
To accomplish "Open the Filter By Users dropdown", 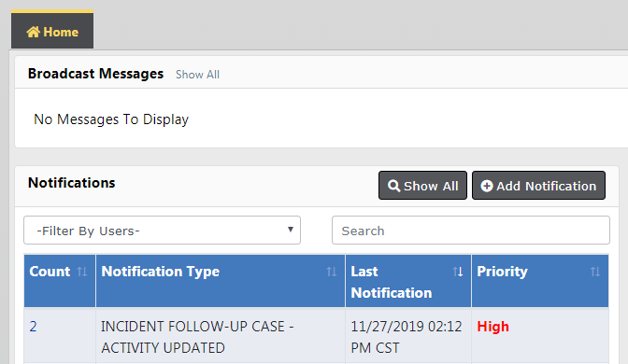I will 163,231.
